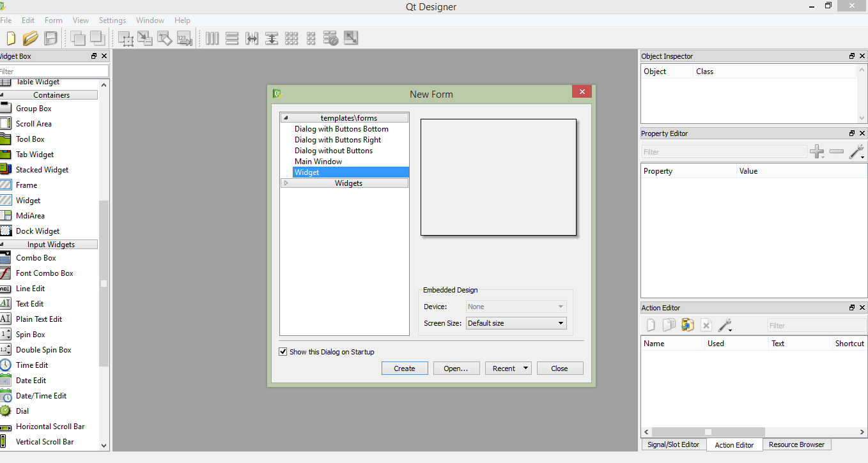The width and height of the screenshot is (868, 463).
Task: Click the Delete Action icon in Action Editor
Action: 706,325
